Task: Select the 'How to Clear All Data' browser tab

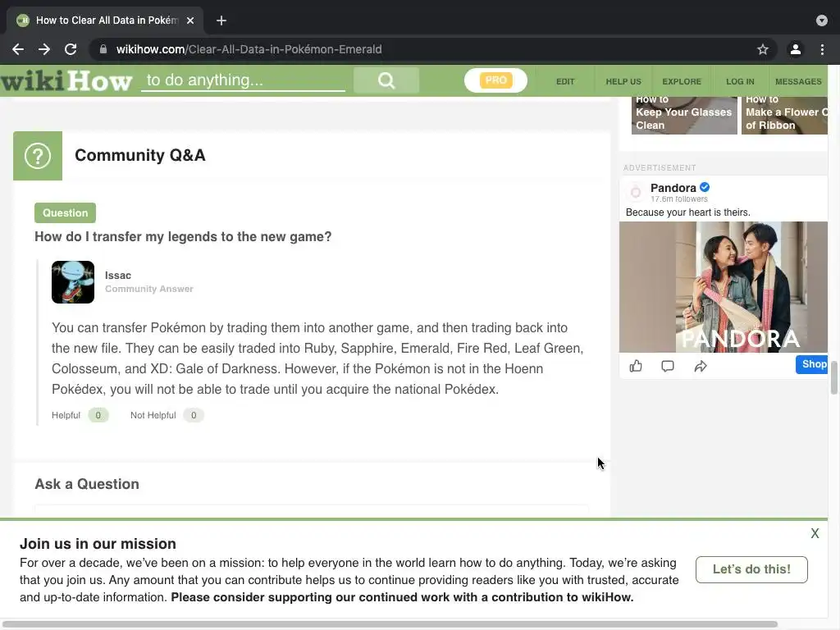Action: 104,21
